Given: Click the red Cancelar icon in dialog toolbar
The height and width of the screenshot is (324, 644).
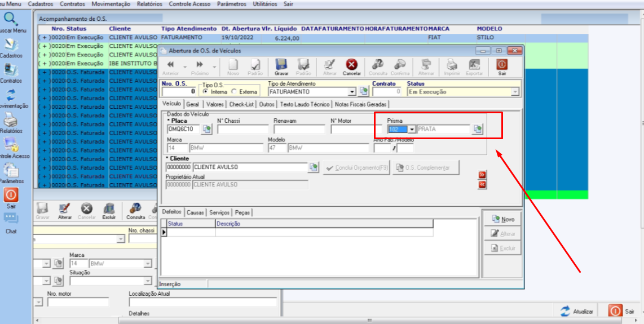Looking at the screenshot, I should tap(351, 65).
